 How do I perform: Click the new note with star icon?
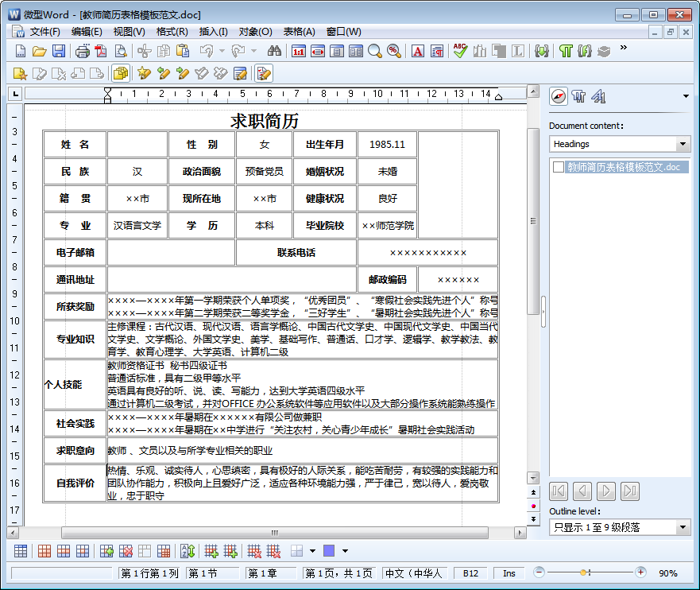(21, 73)
